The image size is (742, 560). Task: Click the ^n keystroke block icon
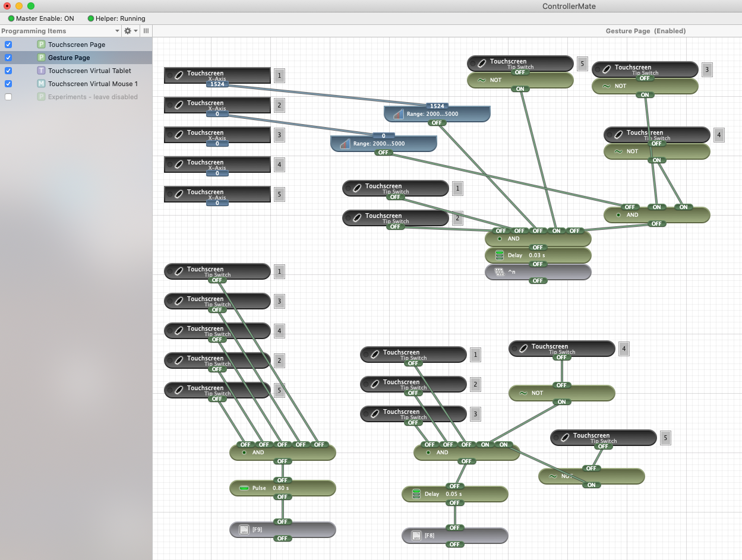click(x=499, y=272)
